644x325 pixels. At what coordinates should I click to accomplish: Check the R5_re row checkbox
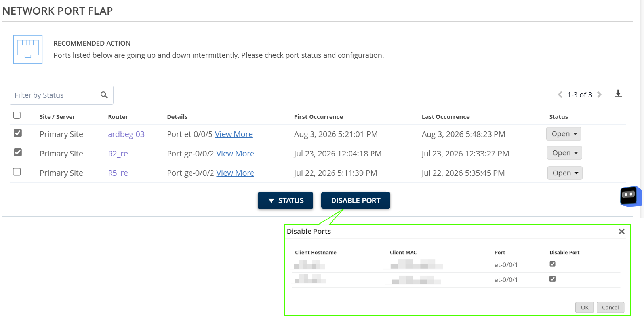(17, 172)
